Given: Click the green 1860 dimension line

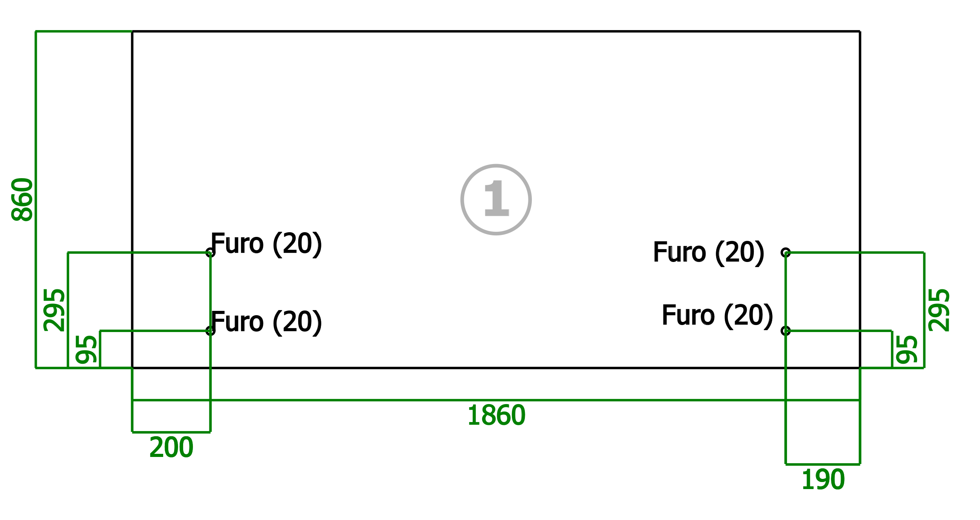Looking at the screenshot, I should 496,400.
